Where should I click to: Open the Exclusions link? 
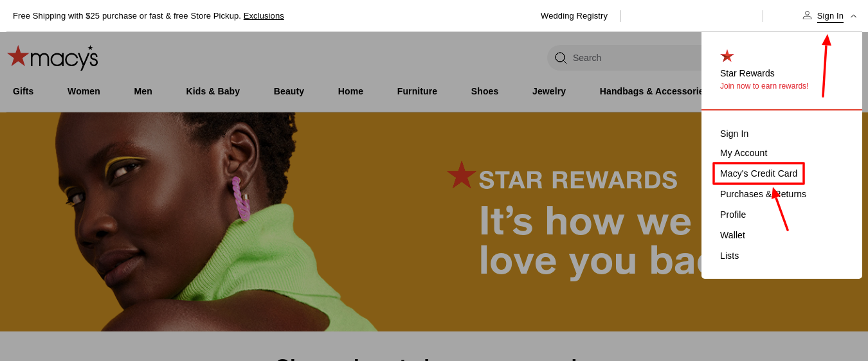(264, 16)
